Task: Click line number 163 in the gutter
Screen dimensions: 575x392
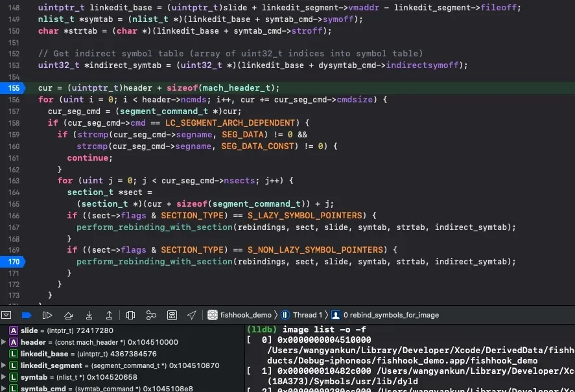Action: pyautogui.click(x=14, y=181)
